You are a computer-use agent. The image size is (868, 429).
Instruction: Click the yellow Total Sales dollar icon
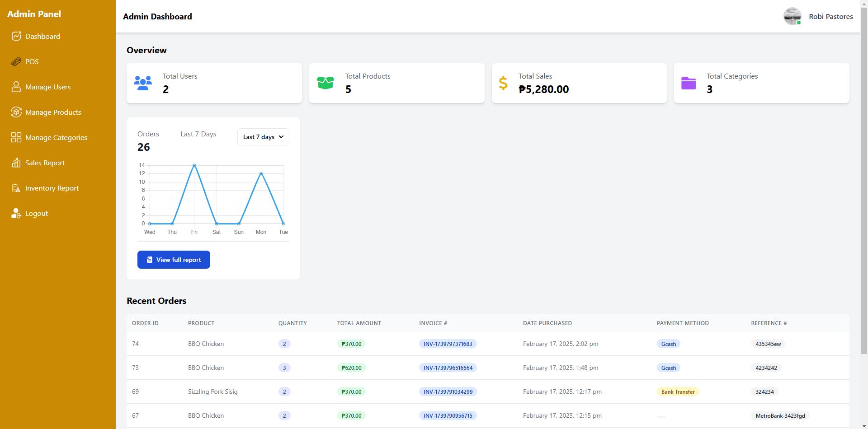coord(503,83)
